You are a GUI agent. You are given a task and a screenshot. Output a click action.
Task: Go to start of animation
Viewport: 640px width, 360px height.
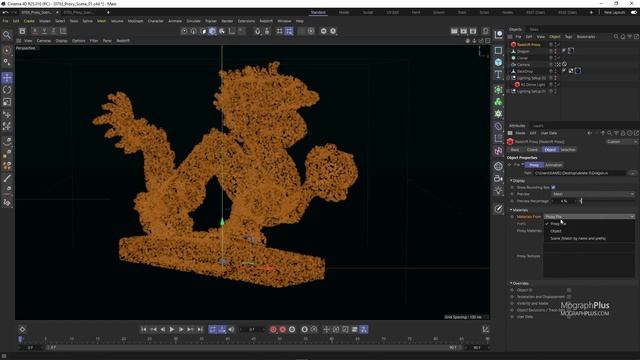pos(144,329)
